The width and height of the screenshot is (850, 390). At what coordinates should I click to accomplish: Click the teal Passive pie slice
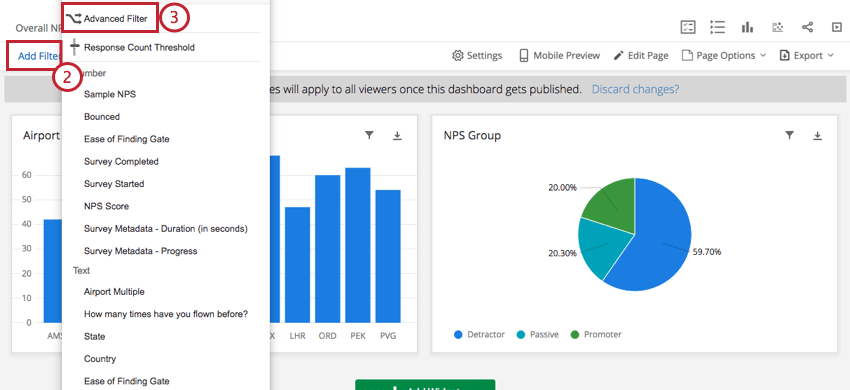click(x=602, y=247)
